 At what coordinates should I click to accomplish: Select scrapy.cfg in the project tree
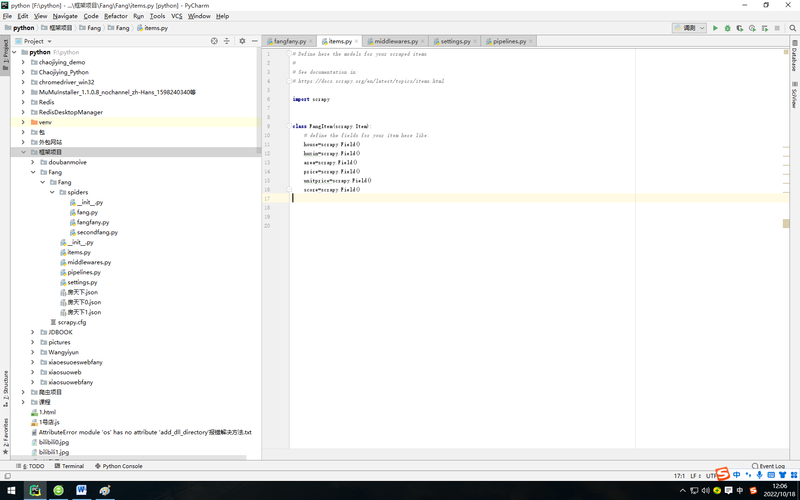68,322
